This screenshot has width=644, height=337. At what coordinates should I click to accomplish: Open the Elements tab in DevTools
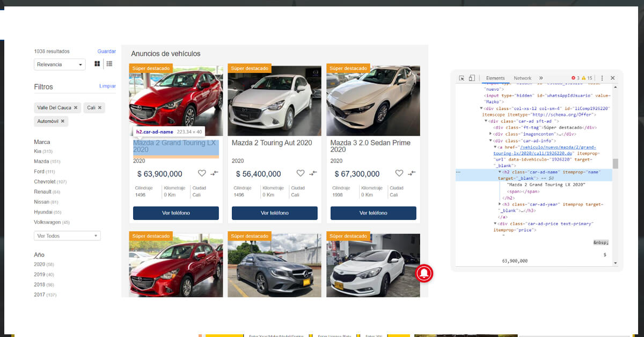pyautogui.click(x=495, y=78)
